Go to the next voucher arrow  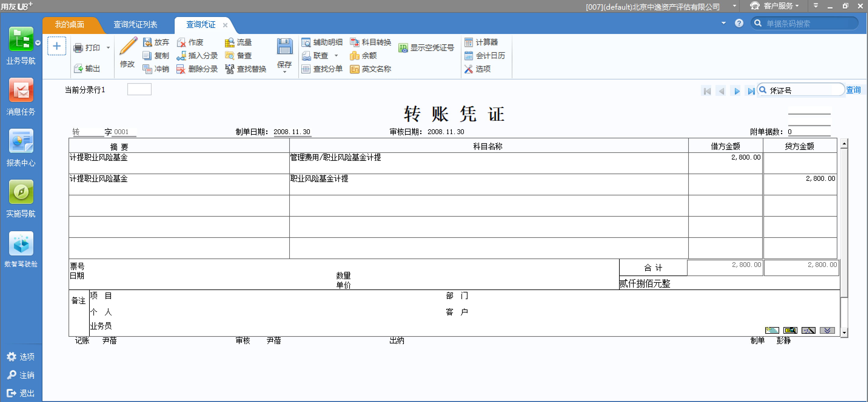click(737, 91)
